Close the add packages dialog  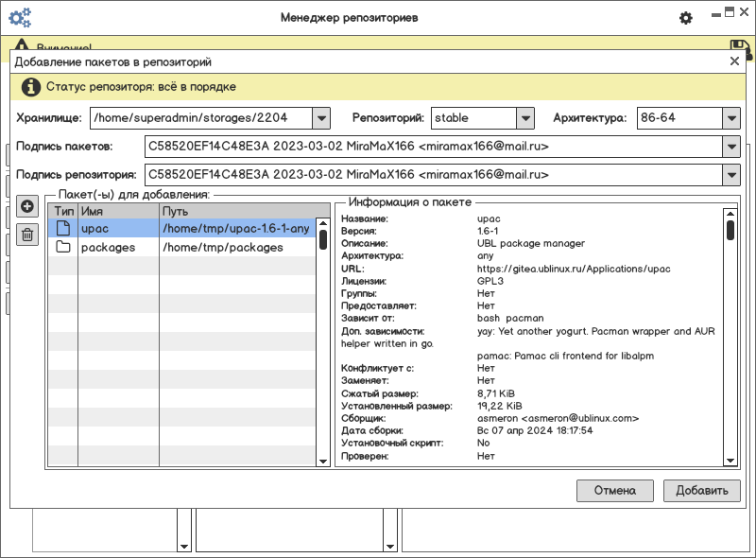coord(734,61)
